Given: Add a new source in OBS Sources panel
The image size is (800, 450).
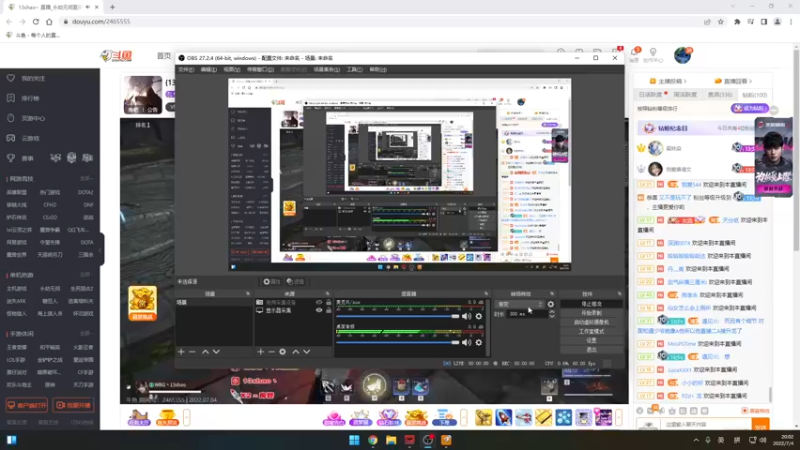Looking at the screenshot, I should coord(261,352).
